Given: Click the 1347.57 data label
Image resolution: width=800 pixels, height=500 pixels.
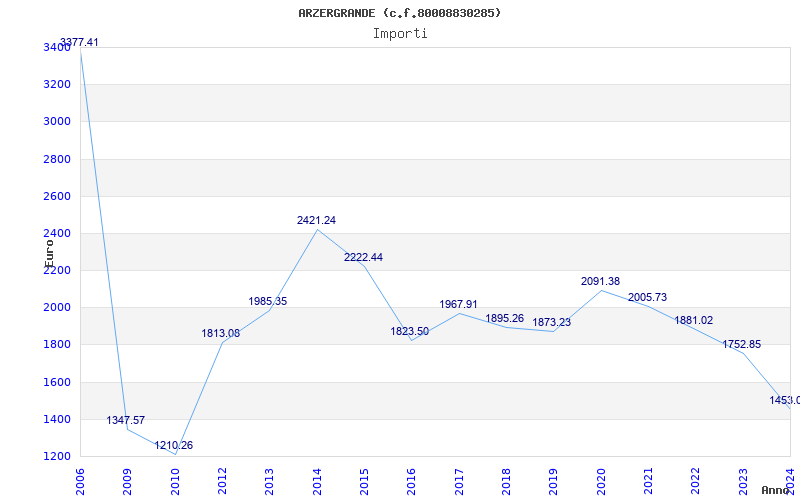Looking at the screenshot, I should point(126,420).
